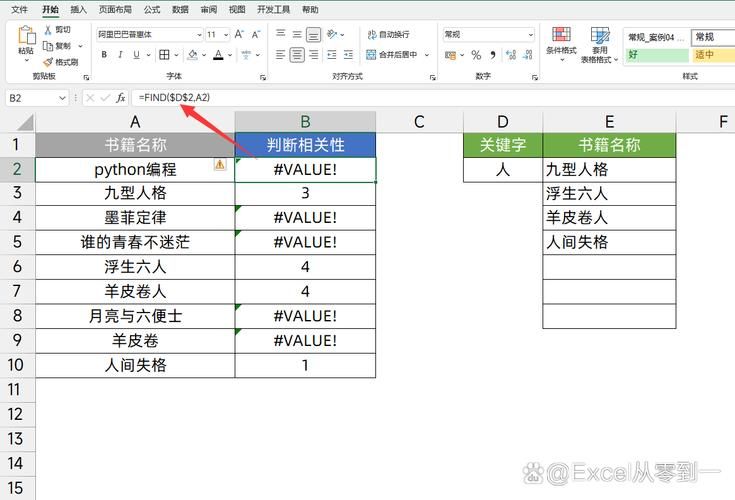Screen dimensions: 735x500
Task: Open the 公式 (Formulas) ribbon tab
Action: tap(151, 9)
